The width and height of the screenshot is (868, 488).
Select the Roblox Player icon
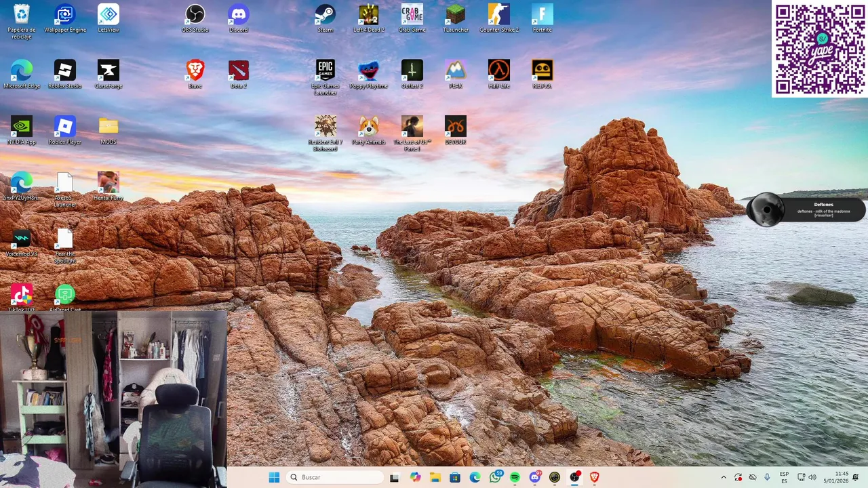point(65,130)
